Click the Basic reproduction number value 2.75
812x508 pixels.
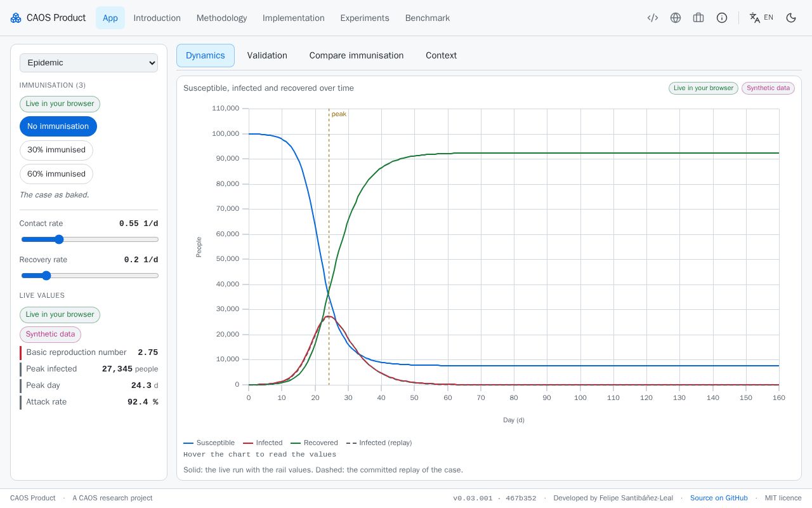pos(148,352)
